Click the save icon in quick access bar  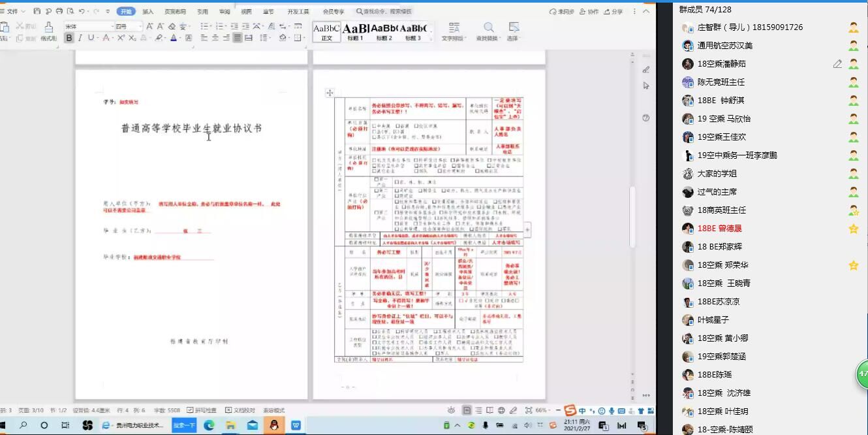click(37, 12)
